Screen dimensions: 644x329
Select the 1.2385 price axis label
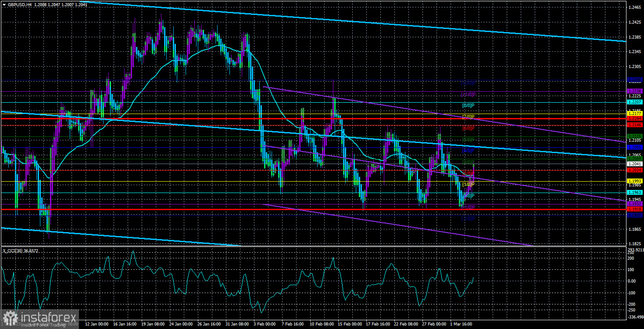click(635, 37)
